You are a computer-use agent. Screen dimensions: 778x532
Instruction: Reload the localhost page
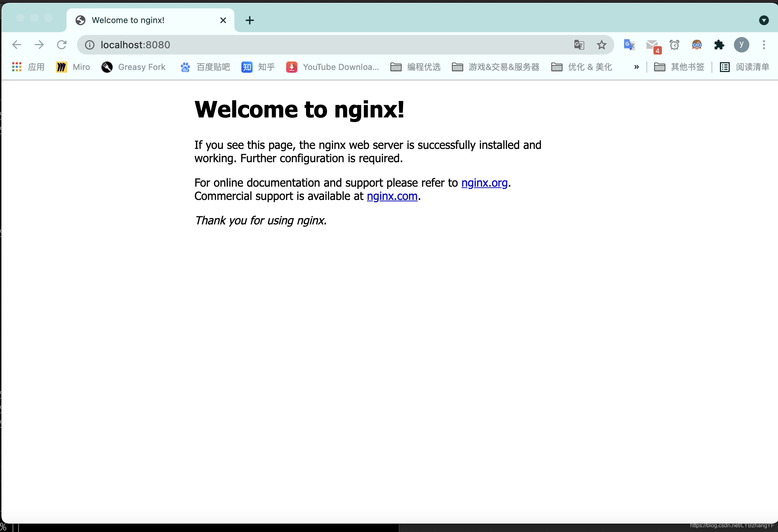(62, 45)
